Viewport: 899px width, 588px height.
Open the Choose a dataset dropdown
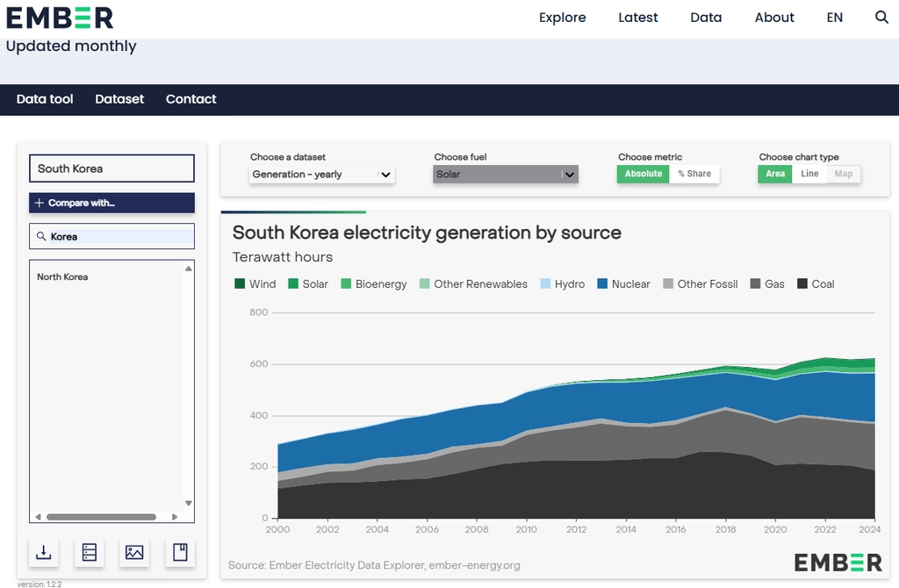321,175
